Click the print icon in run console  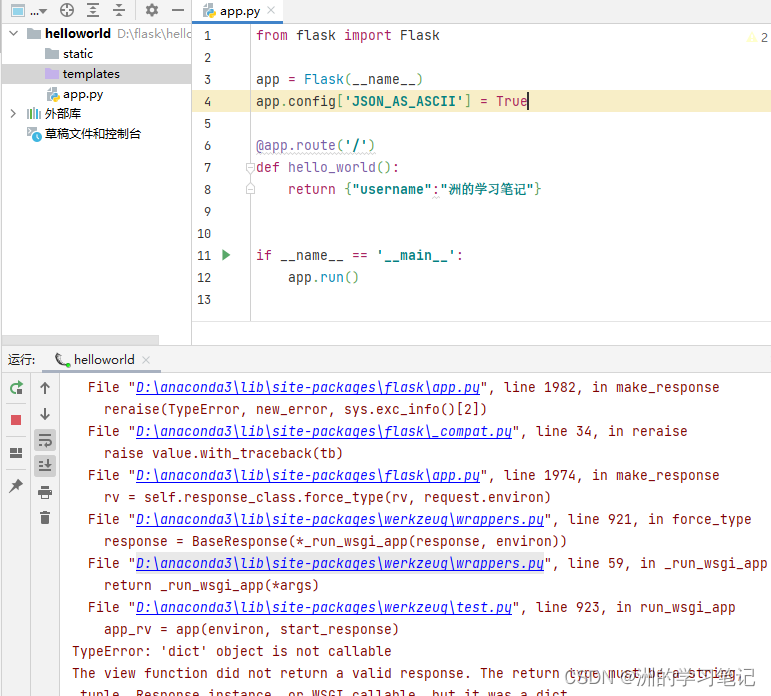coord(45,492)
